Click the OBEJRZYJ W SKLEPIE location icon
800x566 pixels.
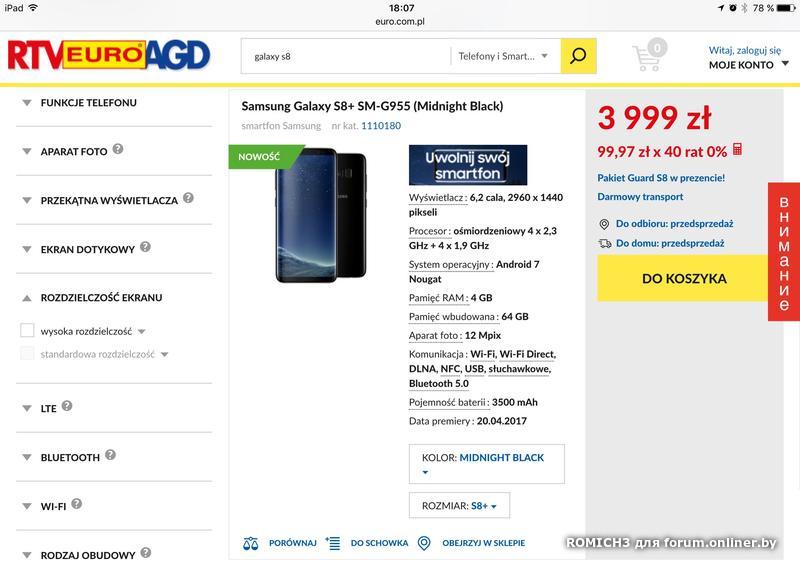point(424,543)
